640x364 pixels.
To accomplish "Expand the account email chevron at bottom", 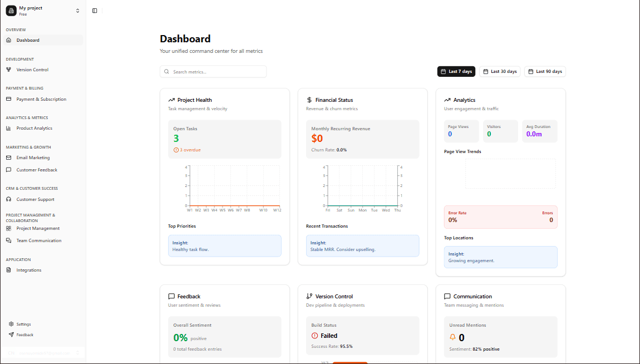I will 78,352.
